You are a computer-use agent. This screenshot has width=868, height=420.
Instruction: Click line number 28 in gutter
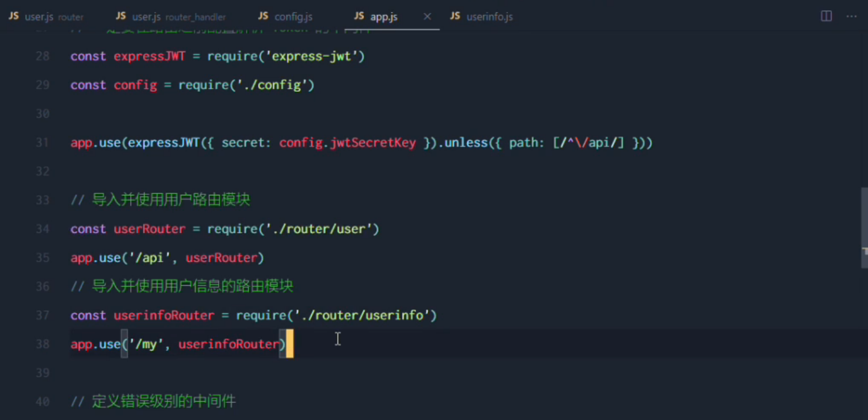[x=43, y=56]
